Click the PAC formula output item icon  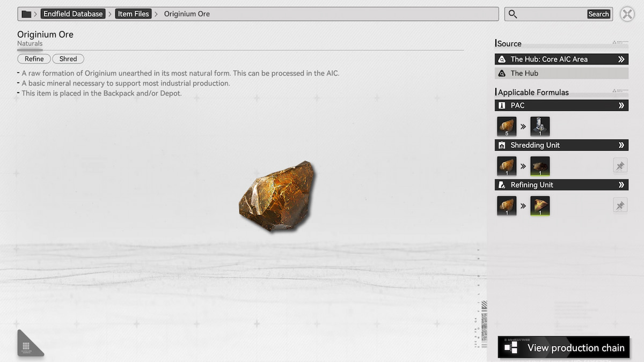[x=540, y=127]
